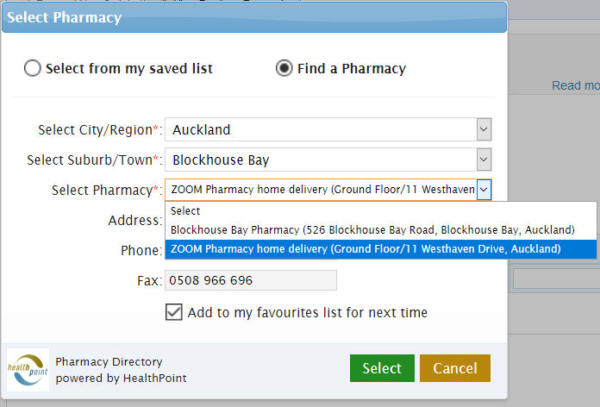Viewport: 600px width, 407px height.
Task: Click the green Select button
Action: click(x=382, y=368)
